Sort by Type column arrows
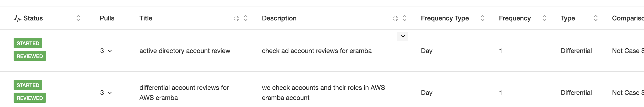 (x=596, y=18)
